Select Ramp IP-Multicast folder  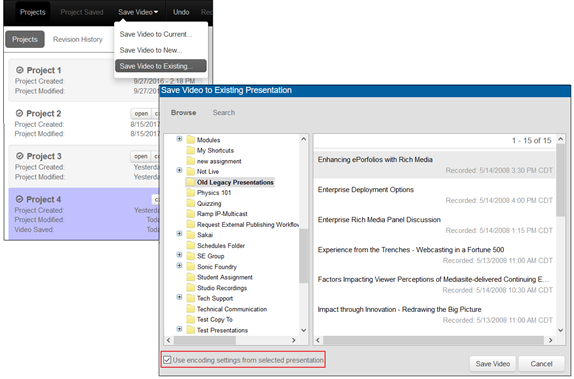click(x=222, y=213)
